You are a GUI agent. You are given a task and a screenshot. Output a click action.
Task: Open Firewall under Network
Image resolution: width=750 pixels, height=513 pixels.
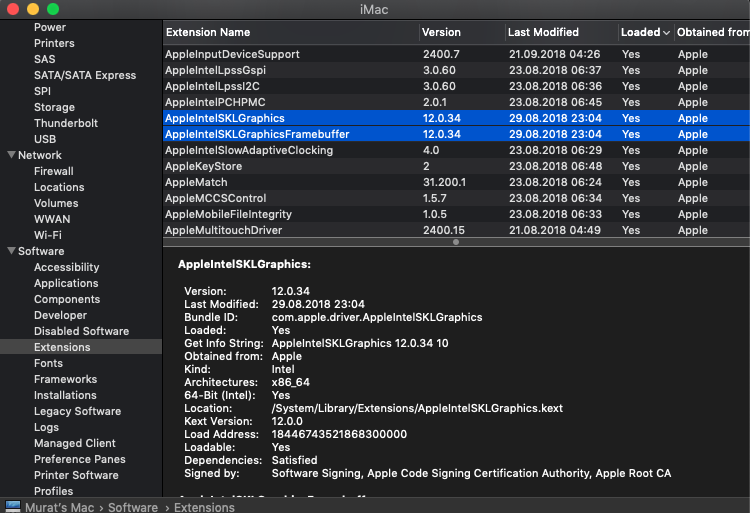click(54, 171)
